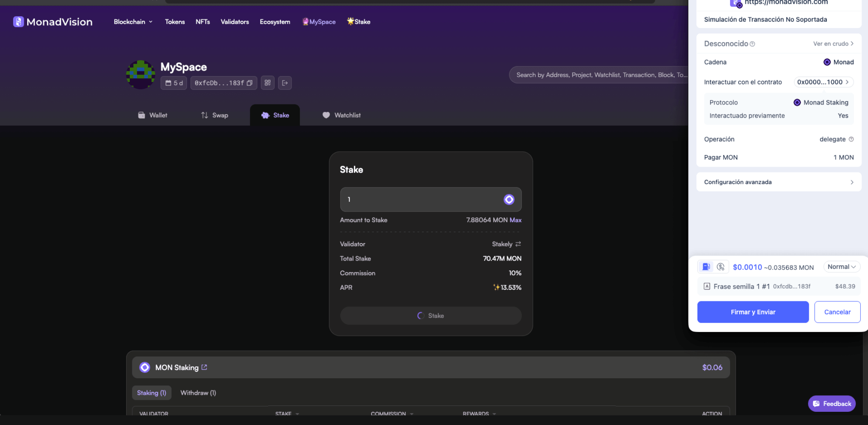Copy the 0xfcDb...183f wallet address

[250, 83]
